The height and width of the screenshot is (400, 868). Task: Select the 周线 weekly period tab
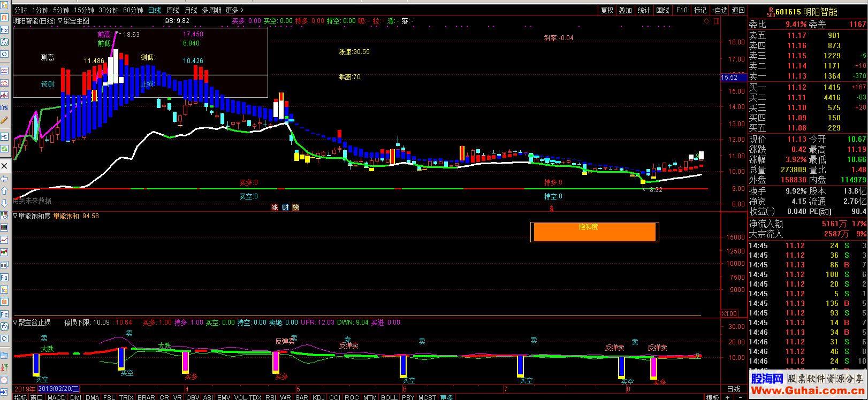[173, 10]
